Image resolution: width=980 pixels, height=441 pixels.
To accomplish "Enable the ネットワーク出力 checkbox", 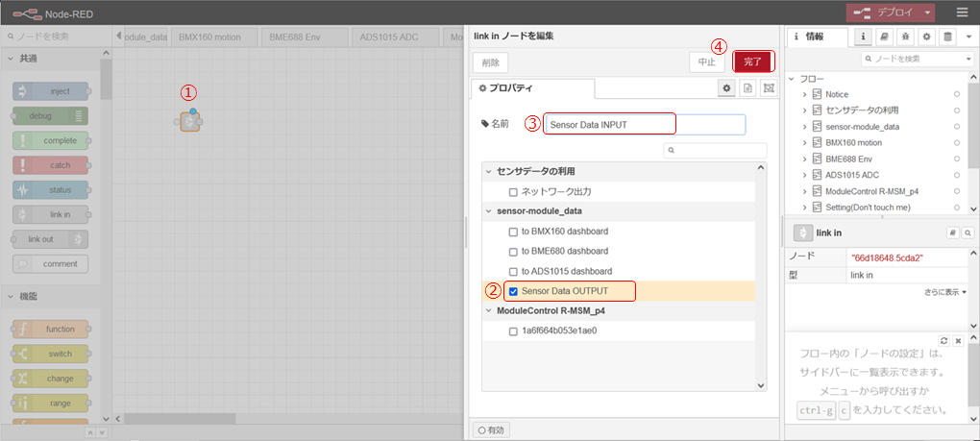I will click(514, 192).
